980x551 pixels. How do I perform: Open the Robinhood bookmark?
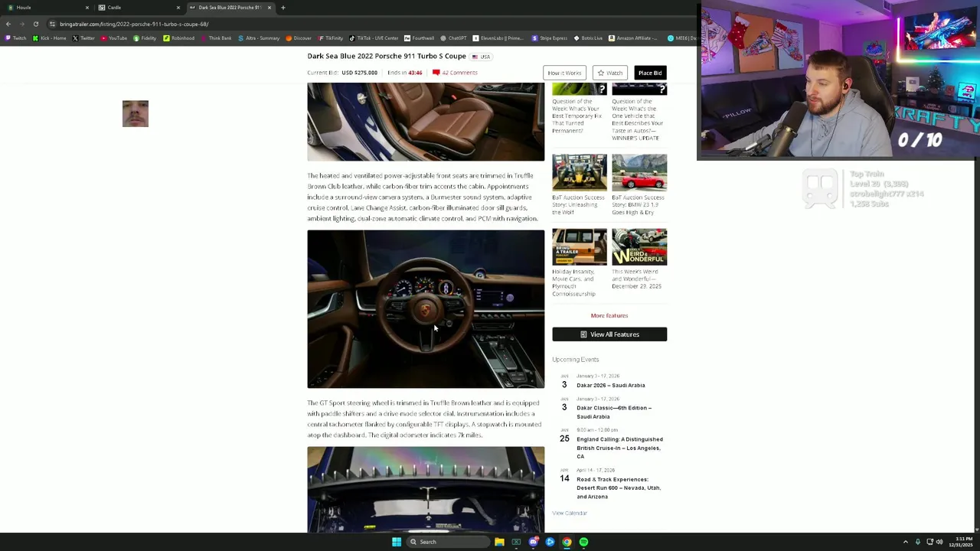click(x=178, y=38)
